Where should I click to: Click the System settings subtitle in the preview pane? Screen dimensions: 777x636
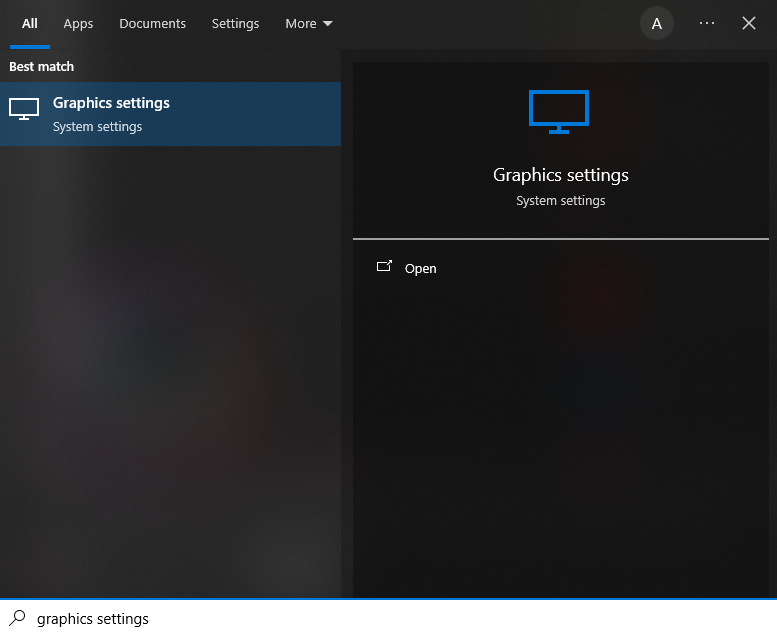[560, 201]
